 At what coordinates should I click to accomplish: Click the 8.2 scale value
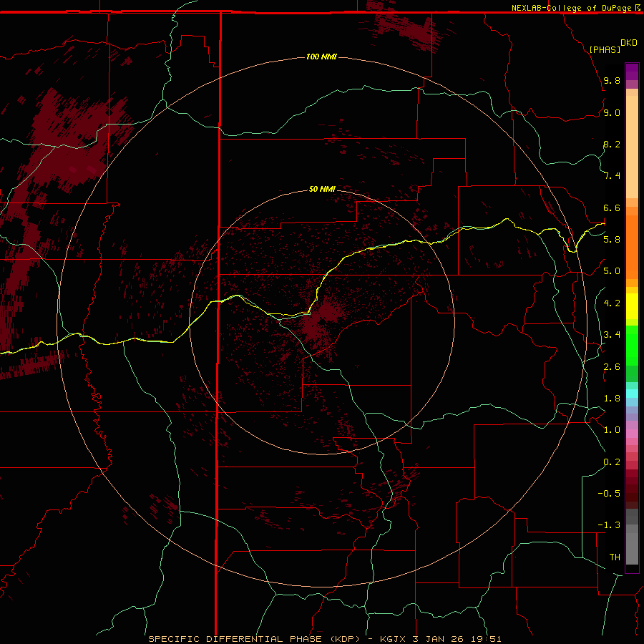coord(612,144)
